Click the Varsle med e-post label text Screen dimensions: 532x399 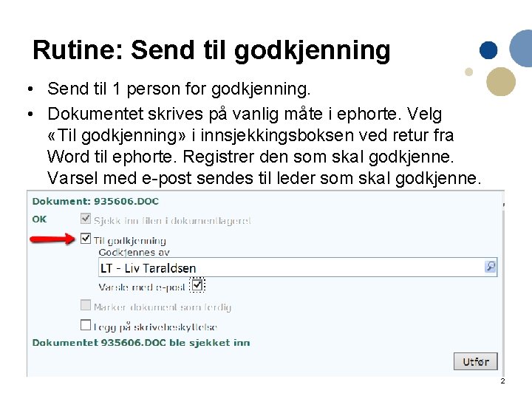tap(142, 287)
